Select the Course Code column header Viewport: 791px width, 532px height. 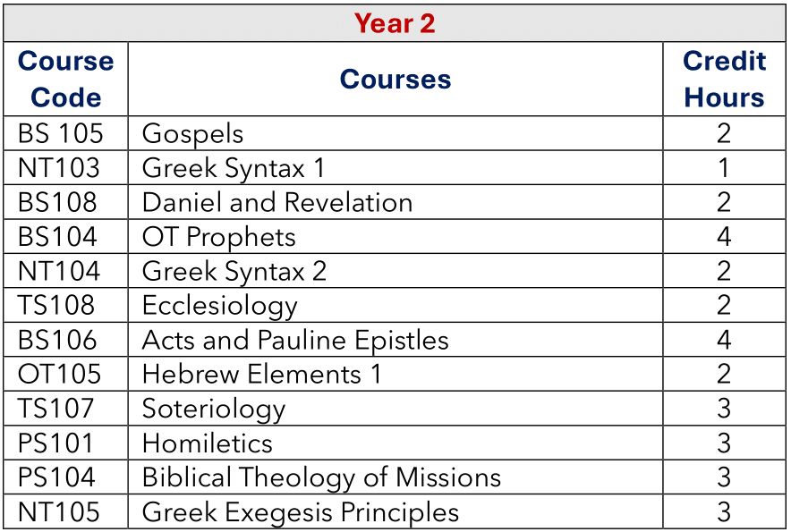tap(66, 80)
